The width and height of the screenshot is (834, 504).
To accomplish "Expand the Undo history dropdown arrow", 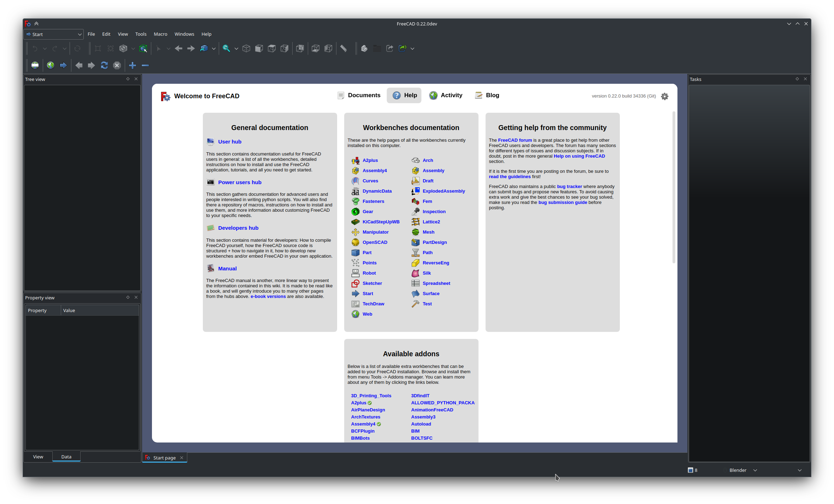I will (45, 49).
